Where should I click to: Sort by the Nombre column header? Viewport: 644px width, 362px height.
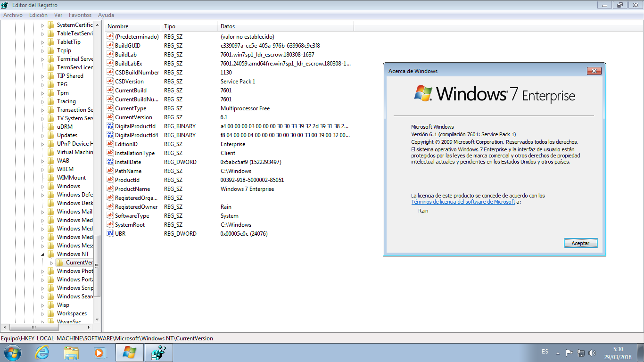(132, 26)
